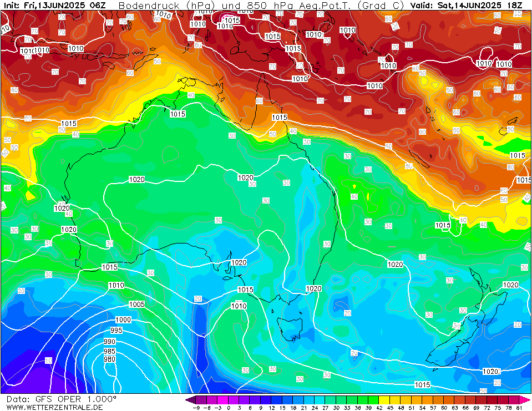Viewport: 532px width, 411px height.
Task: Click the 33 legend scale value
Action: coord(347,408)
